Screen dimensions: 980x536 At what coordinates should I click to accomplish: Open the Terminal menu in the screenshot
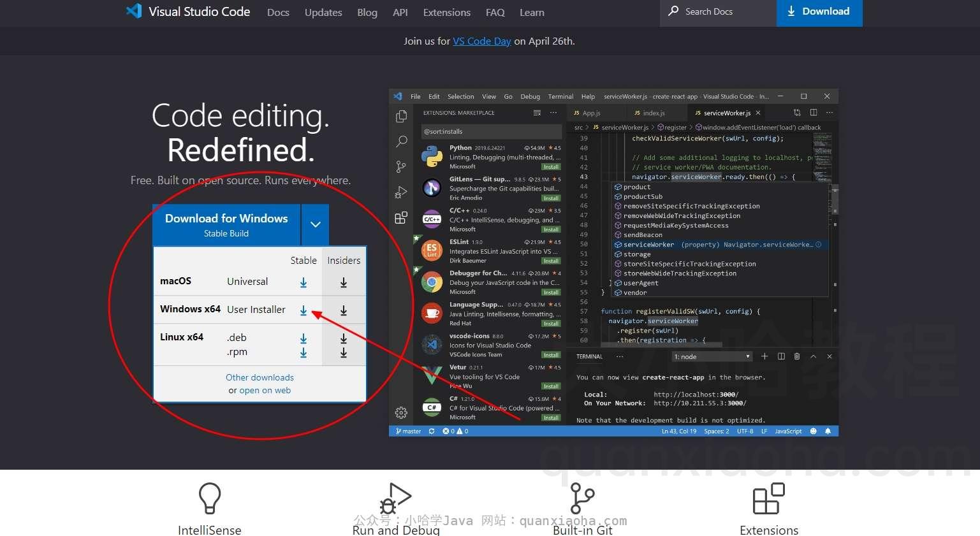(560, 96)
